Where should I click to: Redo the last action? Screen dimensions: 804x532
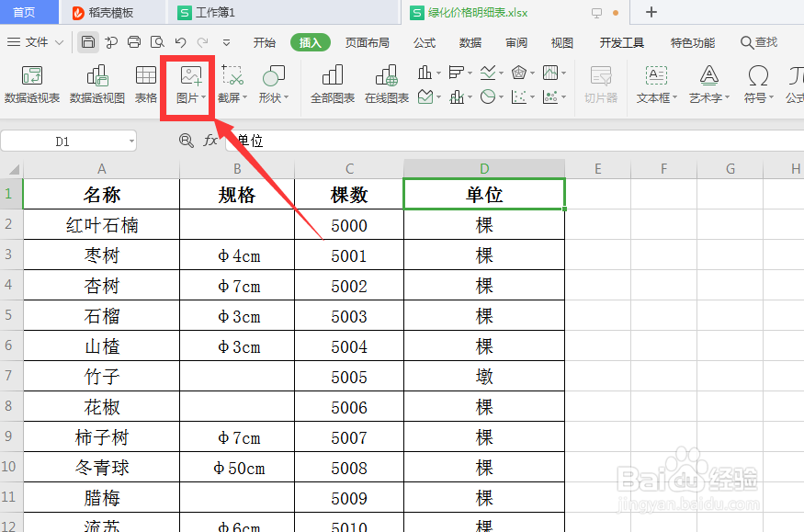203,42
